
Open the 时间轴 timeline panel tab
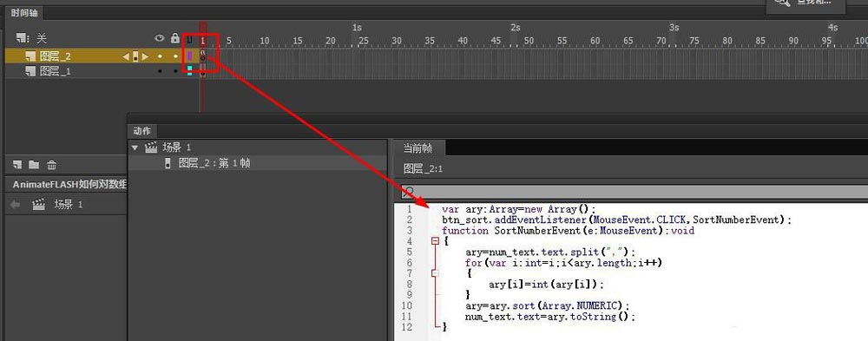click(24, 13)
